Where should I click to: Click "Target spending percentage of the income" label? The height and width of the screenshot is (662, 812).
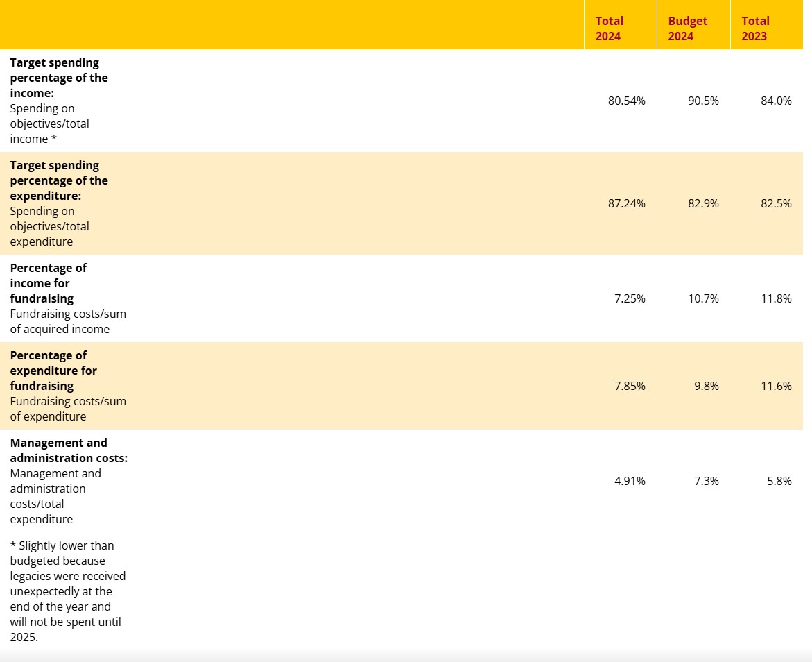[x=59, y=78]
